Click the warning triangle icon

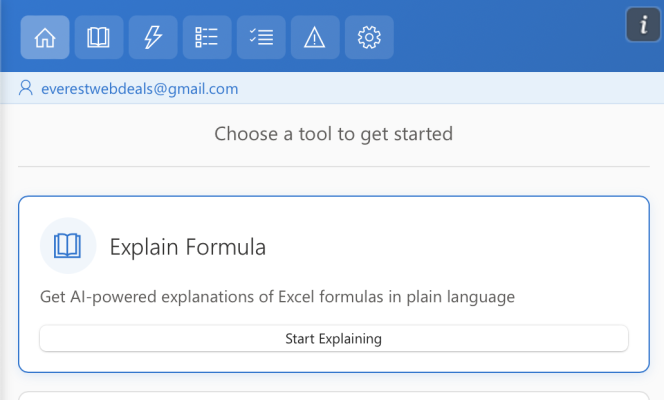click(315, 38)
